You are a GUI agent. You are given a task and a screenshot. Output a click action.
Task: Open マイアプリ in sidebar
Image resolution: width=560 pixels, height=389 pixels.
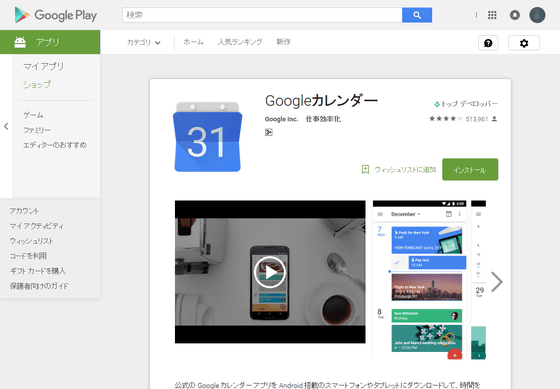[x=44, y=66]
